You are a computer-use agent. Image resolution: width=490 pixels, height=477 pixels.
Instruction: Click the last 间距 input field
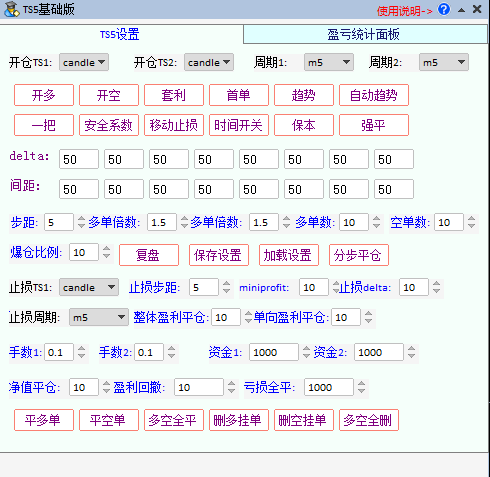(394, 189)
